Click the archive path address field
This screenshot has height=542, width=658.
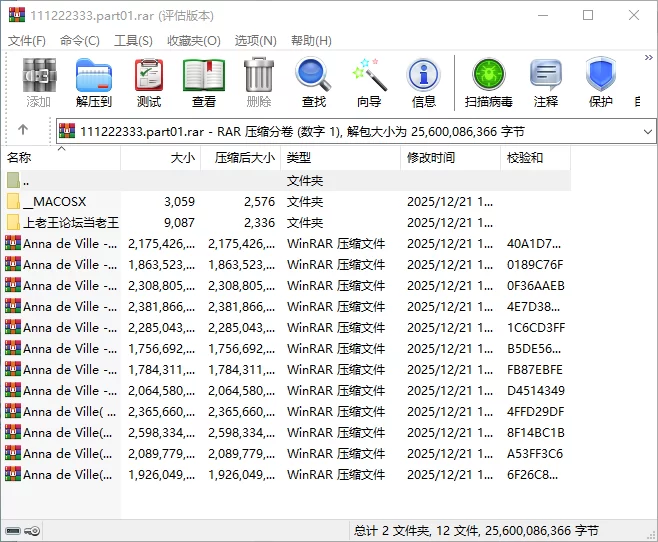coord(356,132)
